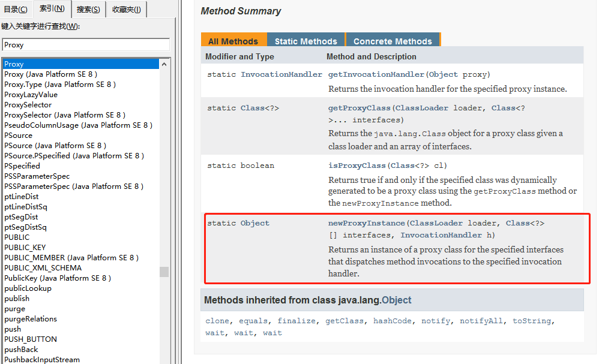Open the 收藏夹 tab
This screenshot has width=605, height=364.
pos(126,9)
